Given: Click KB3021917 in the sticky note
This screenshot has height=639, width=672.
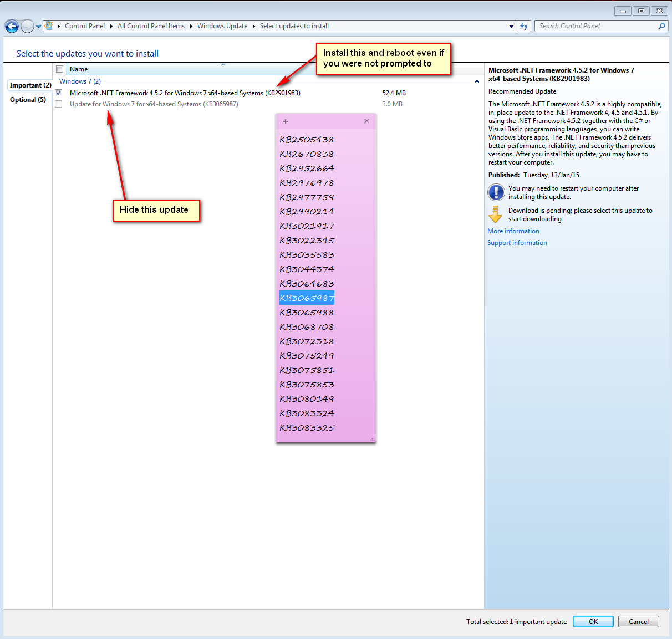Looking at the screenshot, I should [307, 226].
